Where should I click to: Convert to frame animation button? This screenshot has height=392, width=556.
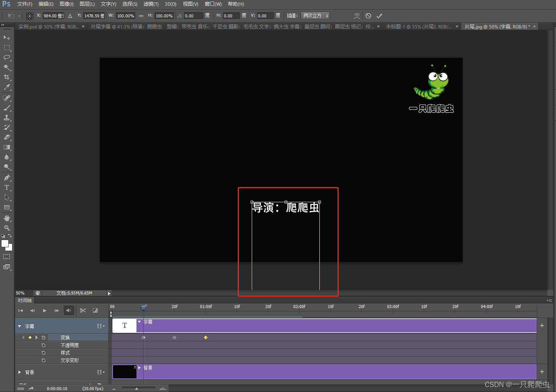(21, 389)
